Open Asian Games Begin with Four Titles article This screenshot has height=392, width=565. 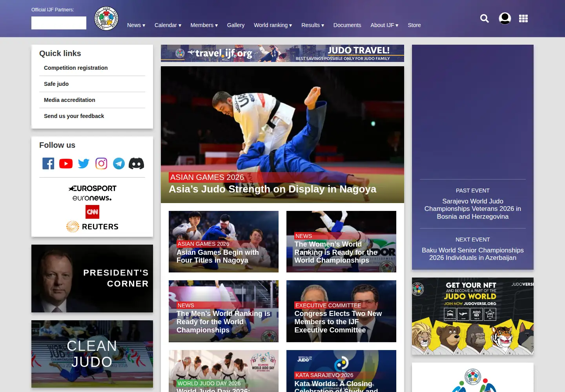tap(224, 241)
